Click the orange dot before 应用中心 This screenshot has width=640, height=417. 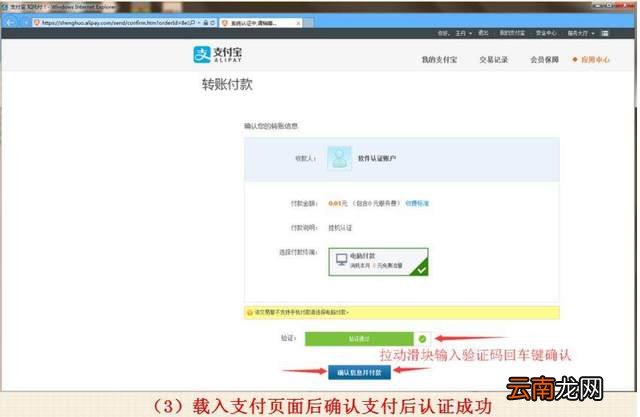pyautogui.click(x=575, y=60)
